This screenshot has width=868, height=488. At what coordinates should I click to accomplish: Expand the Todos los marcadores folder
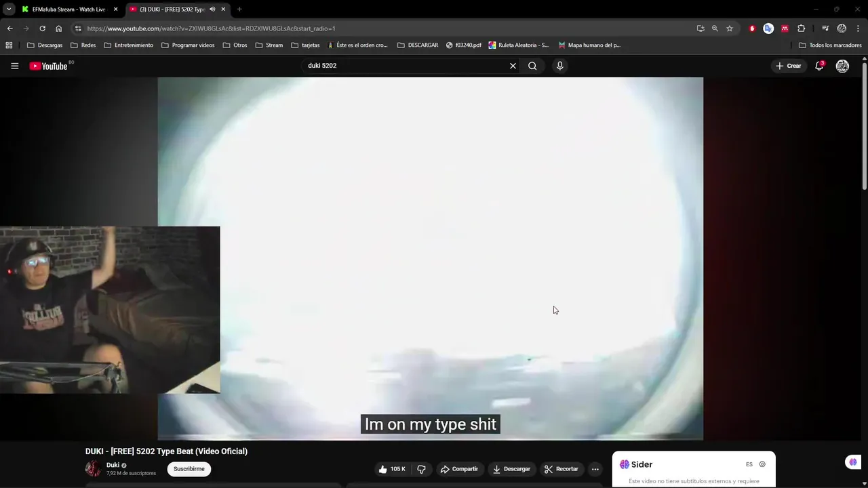830,45
